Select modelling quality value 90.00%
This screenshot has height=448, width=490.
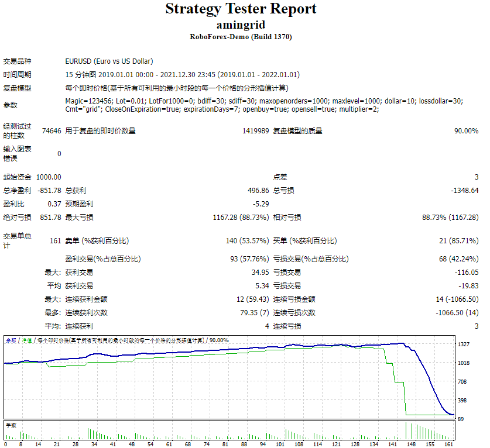466,131
